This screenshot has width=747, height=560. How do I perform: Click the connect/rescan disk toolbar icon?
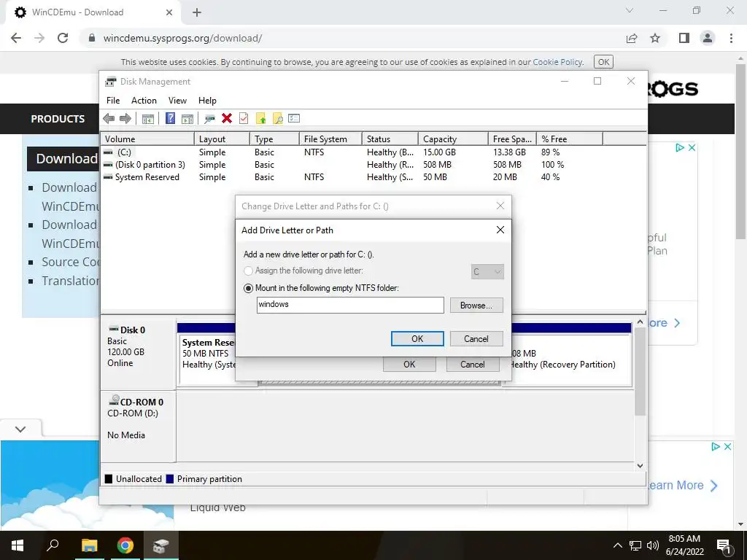[x=209, y=119]
